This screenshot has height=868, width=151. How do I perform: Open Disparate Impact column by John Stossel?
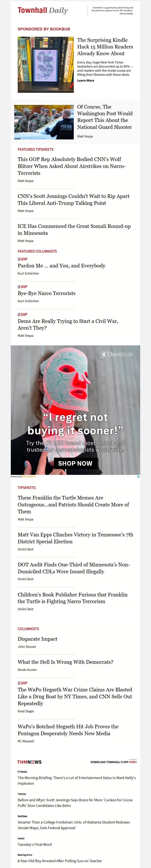(37, 639)
